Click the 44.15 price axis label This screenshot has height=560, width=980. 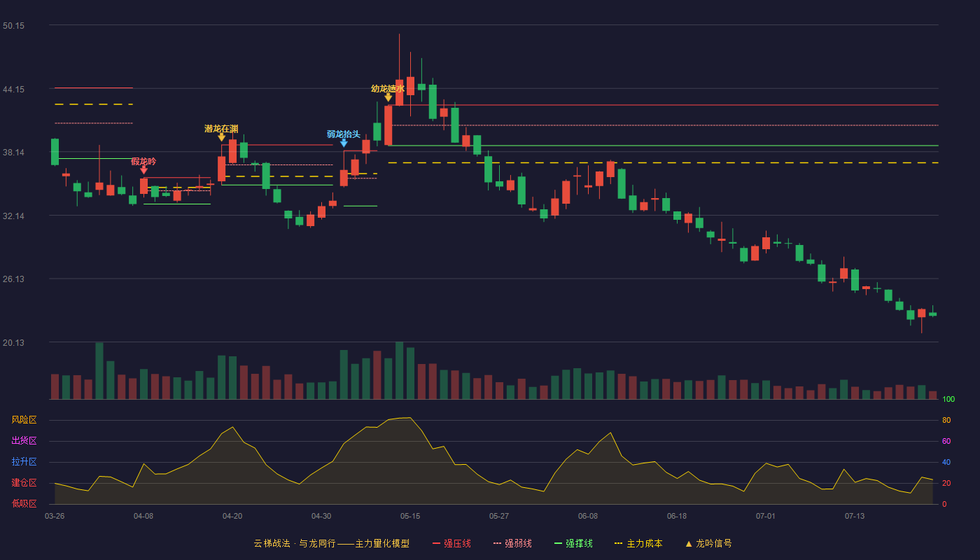click(13, 90)
